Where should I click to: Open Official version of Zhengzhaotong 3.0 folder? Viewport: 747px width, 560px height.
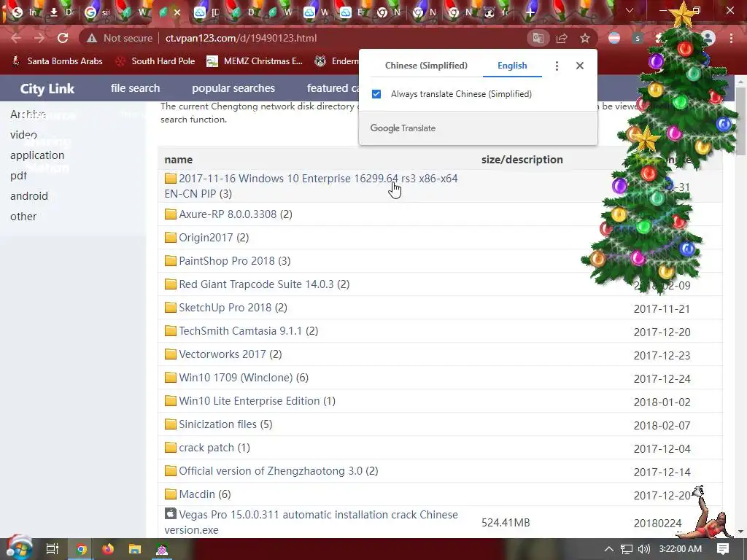pos(271,471)
